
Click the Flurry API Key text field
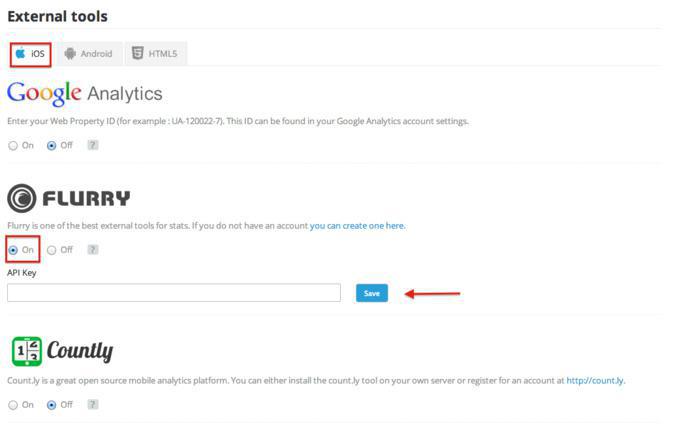174,293
